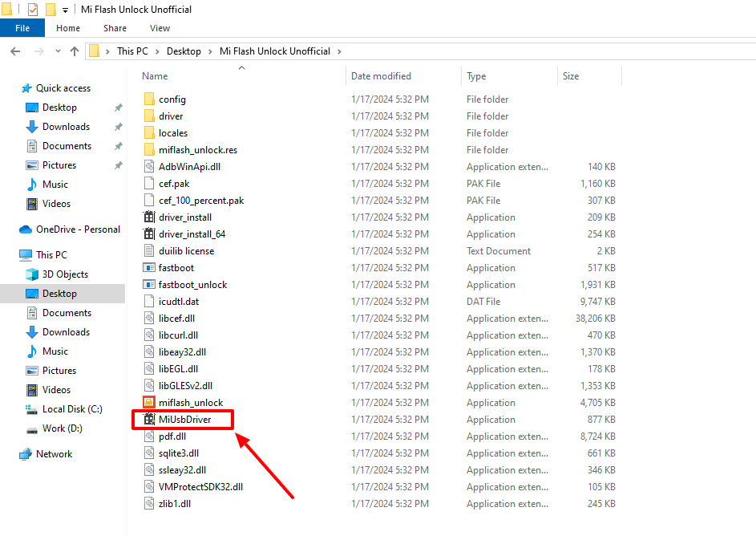Sort by Date modified column header
Image resolution: width=756 pixels, height=536 pixels.
381,76
